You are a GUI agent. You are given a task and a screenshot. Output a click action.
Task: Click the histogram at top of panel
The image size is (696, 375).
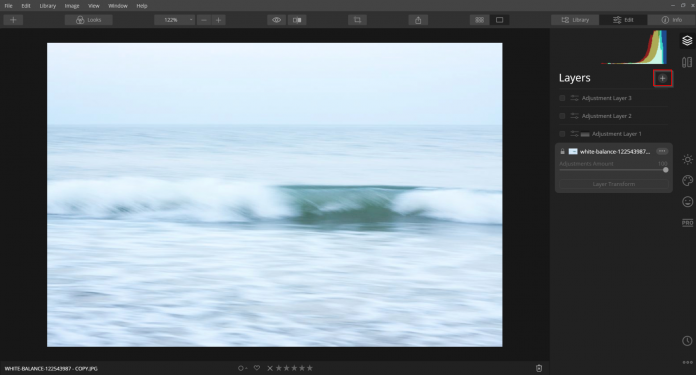634,47
